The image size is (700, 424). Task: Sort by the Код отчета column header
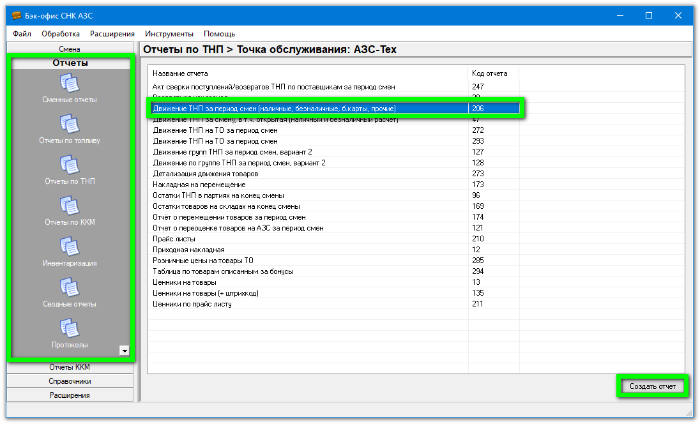pos(490,74)
